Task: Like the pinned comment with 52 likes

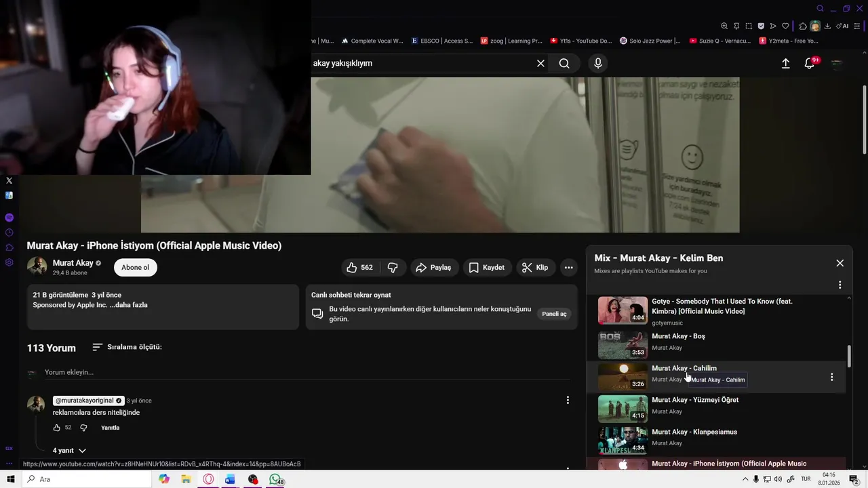Action: [57, 428]
